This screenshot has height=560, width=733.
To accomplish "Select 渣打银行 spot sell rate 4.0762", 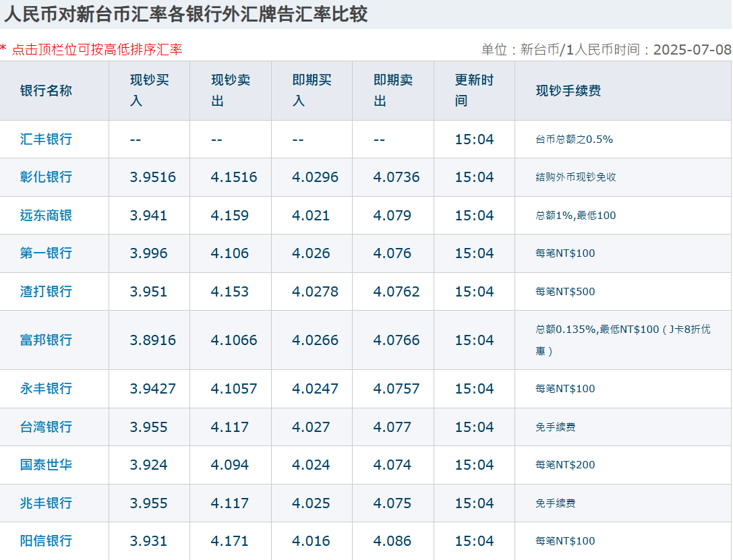I will pos(397,291).
